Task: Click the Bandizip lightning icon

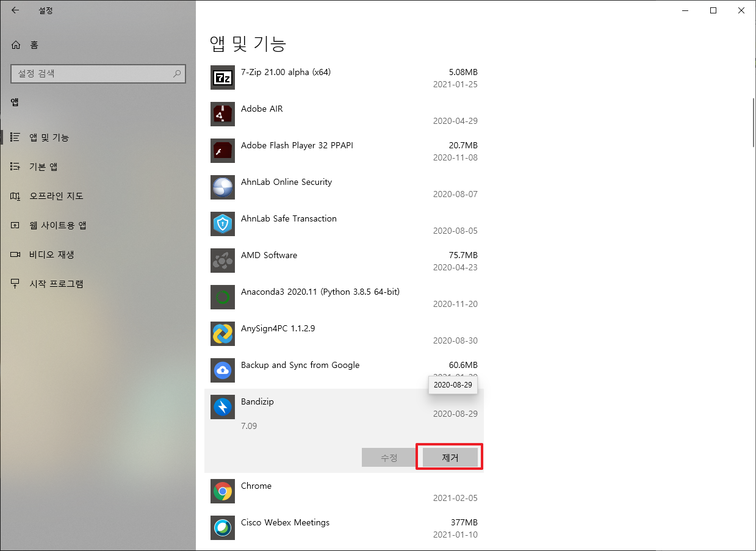Action: [222, 407]
